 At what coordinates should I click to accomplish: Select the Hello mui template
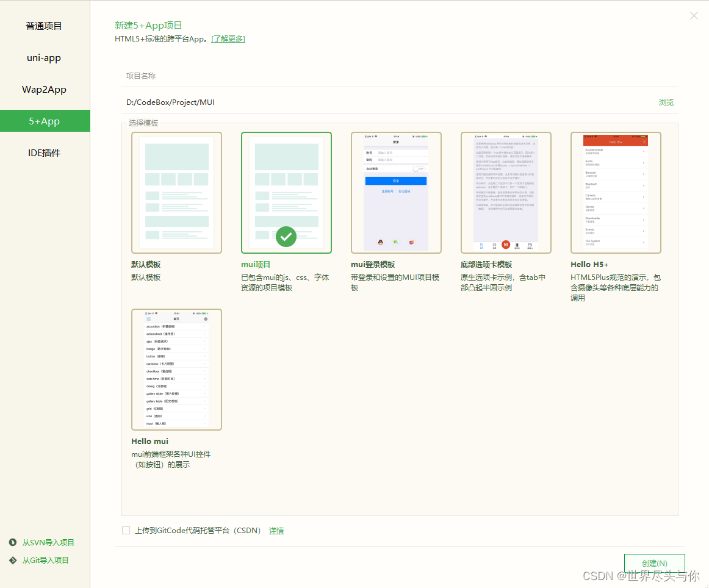tap(176, 369)
